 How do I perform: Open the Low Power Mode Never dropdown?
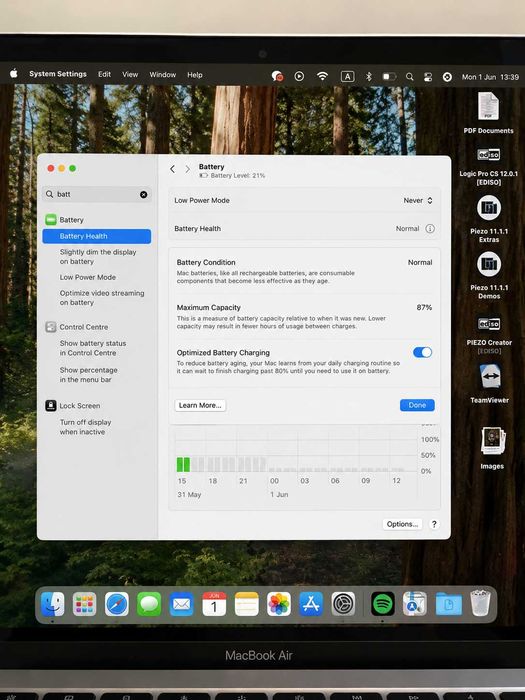point(418,200)
